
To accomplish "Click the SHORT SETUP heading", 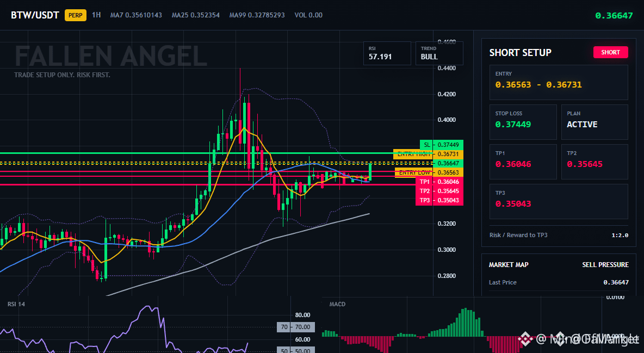I will click(520, 53).
